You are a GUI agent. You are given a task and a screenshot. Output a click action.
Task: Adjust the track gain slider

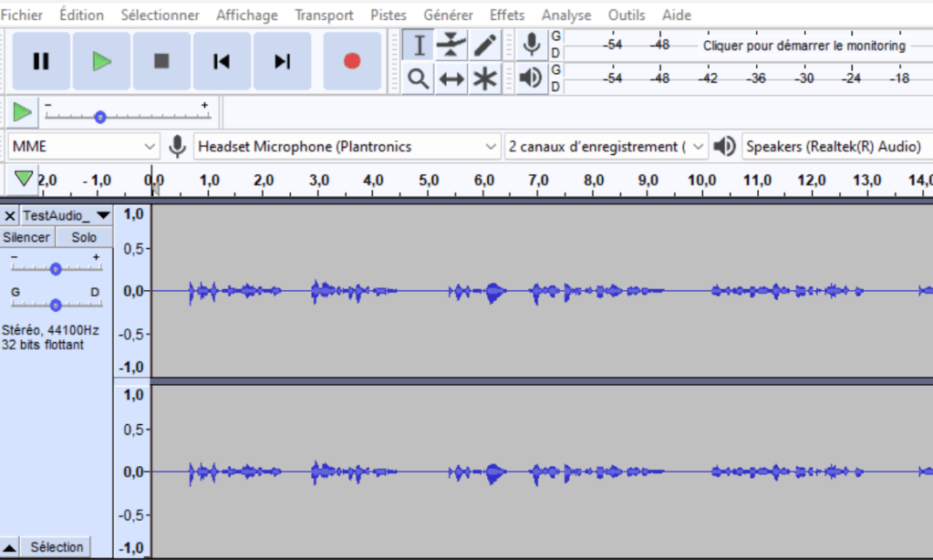55,267
